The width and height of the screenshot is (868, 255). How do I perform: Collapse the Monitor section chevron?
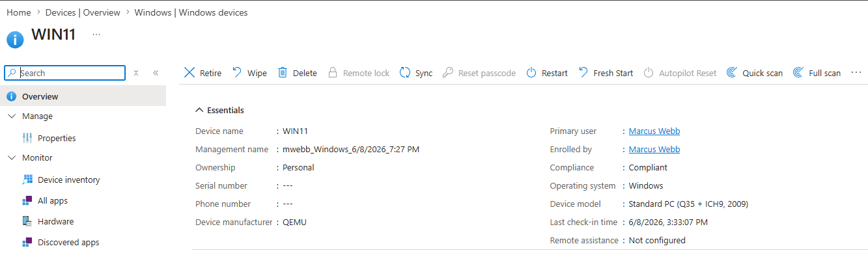(x=12, y=157)
